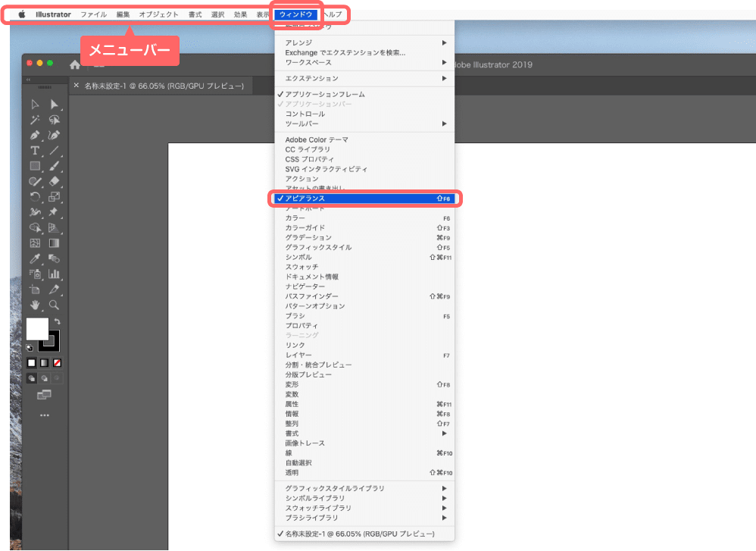The image size is (756, 551).
Task: Select the Rectangle tool
Action: coord(35,166)
